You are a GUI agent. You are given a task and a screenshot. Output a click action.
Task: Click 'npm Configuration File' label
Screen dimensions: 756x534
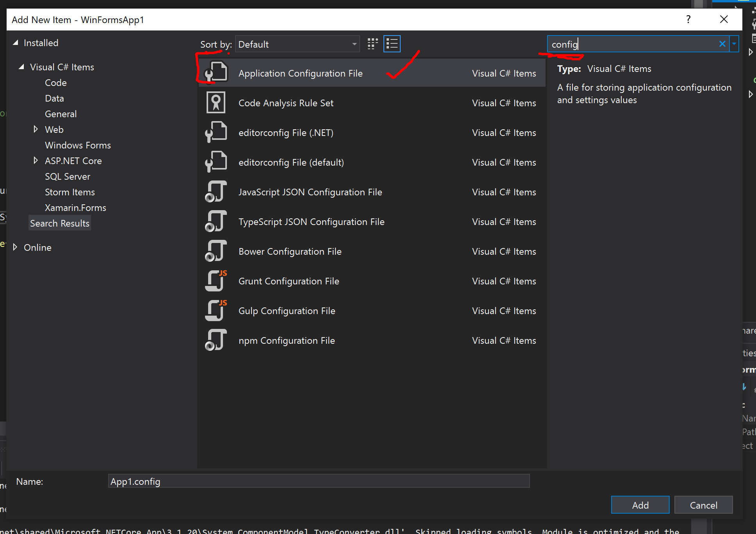tap(287, 340)
